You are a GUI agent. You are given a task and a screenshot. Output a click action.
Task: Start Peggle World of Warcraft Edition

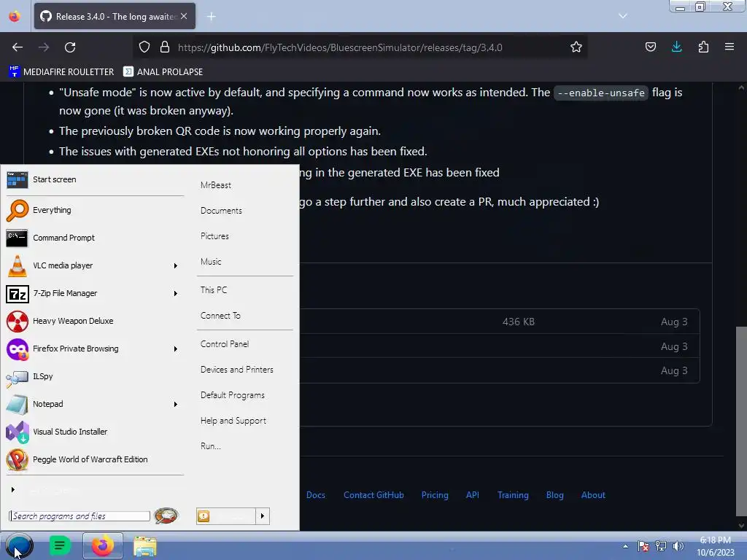pyautogui.click(x=94, y=459)
